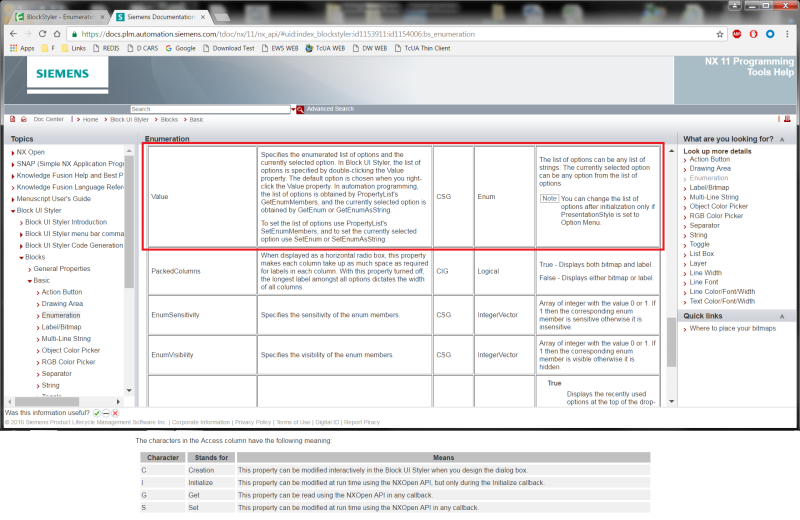Expand Block UI Styler Introduction
The height and width of the screenshot is (520, 800).
tap(21, 222)
